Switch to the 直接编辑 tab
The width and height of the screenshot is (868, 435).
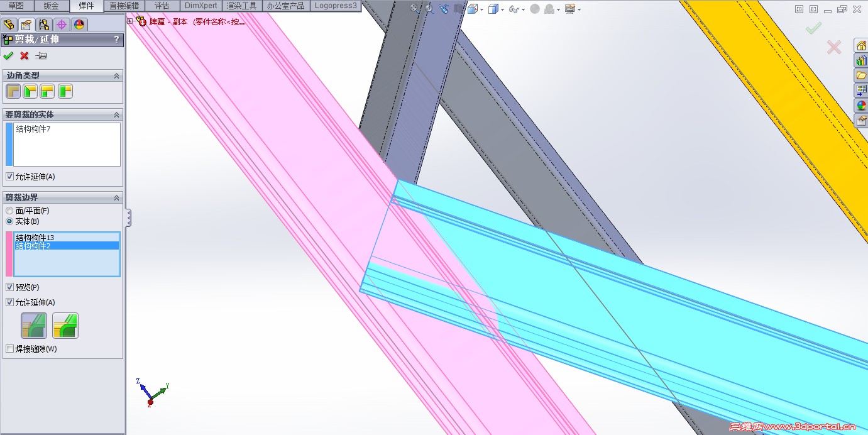[x=124, y=6]
